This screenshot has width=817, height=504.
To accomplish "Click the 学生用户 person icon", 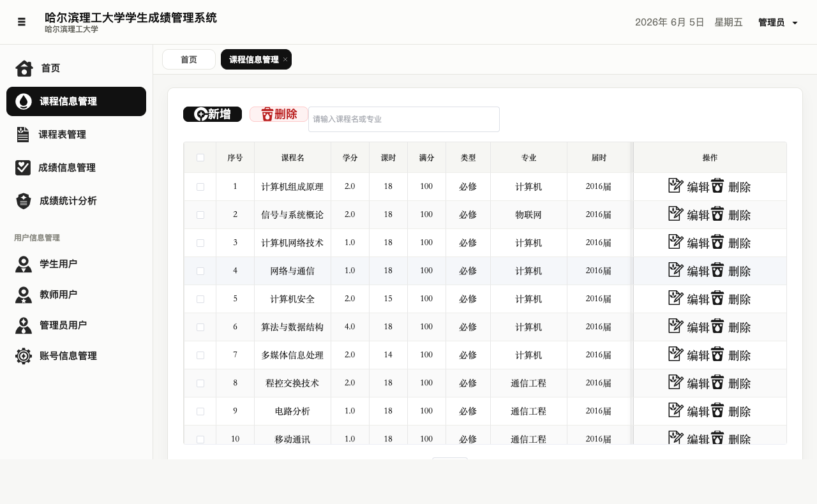I will tap(24, 264).
